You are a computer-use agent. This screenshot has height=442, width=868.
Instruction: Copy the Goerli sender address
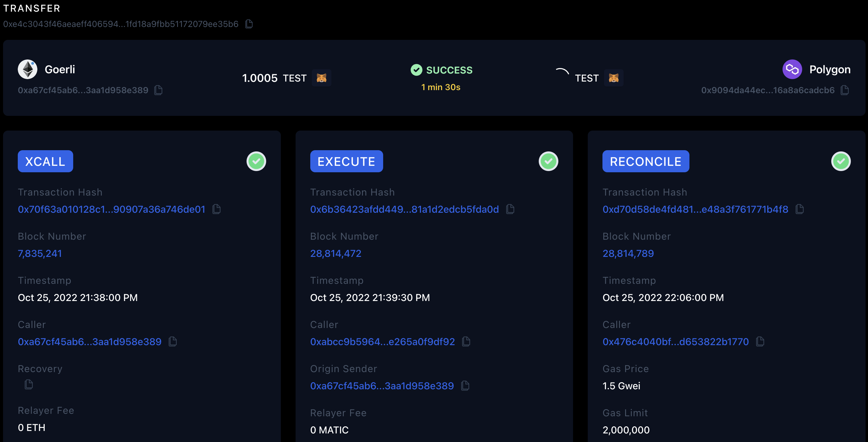pos(158,90)
